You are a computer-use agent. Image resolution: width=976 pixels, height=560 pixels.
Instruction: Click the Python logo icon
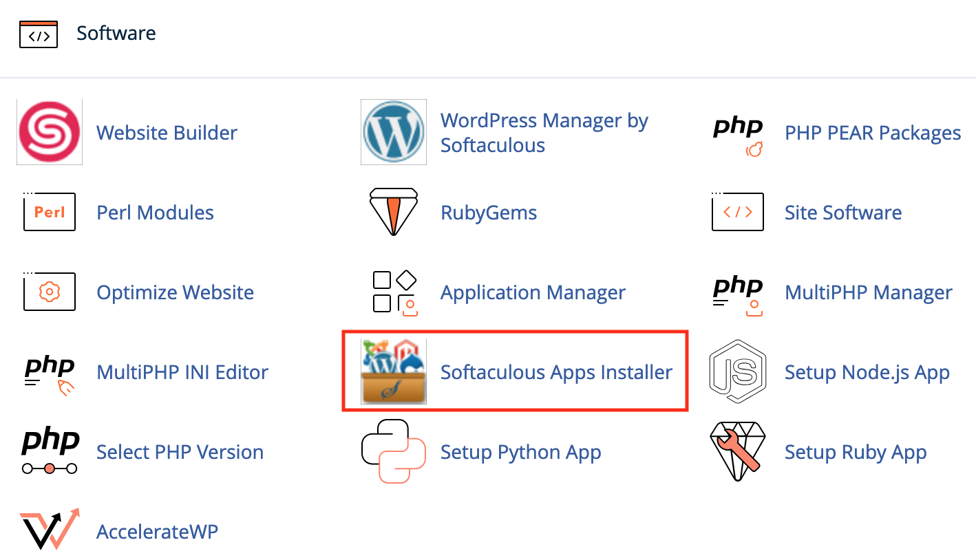coord(394,451)
